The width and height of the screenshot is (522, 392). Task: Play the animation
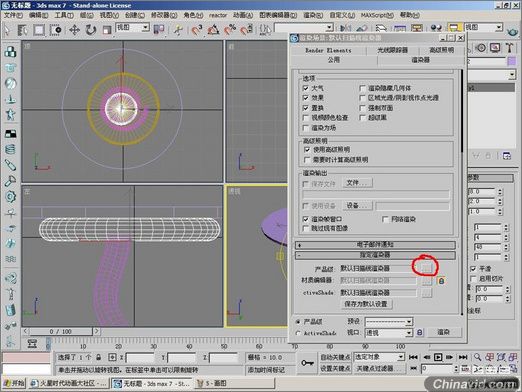coord(438,357)
